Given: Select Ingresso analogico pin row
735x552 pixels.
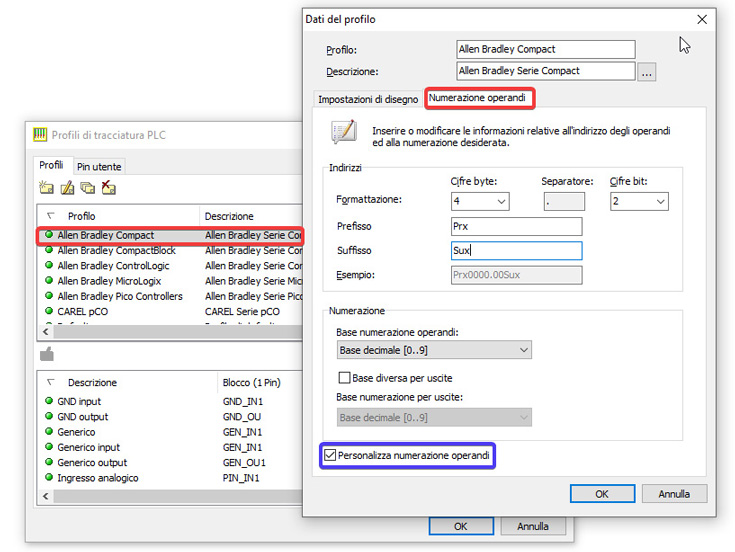Looking at the screenshot, I should (x=171, y=478).
